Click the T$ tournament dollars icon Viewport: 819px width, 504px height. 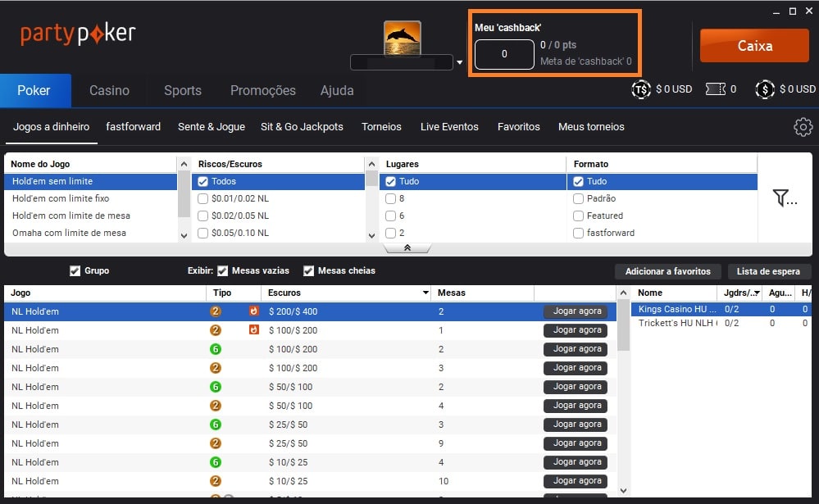[641, 90]
